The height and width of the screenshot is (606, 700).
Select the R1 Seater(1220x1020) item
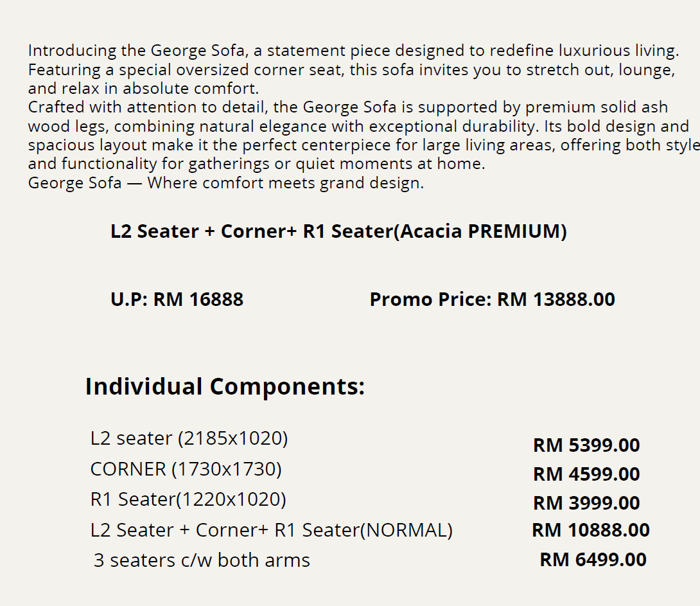(x=188, y=499)
